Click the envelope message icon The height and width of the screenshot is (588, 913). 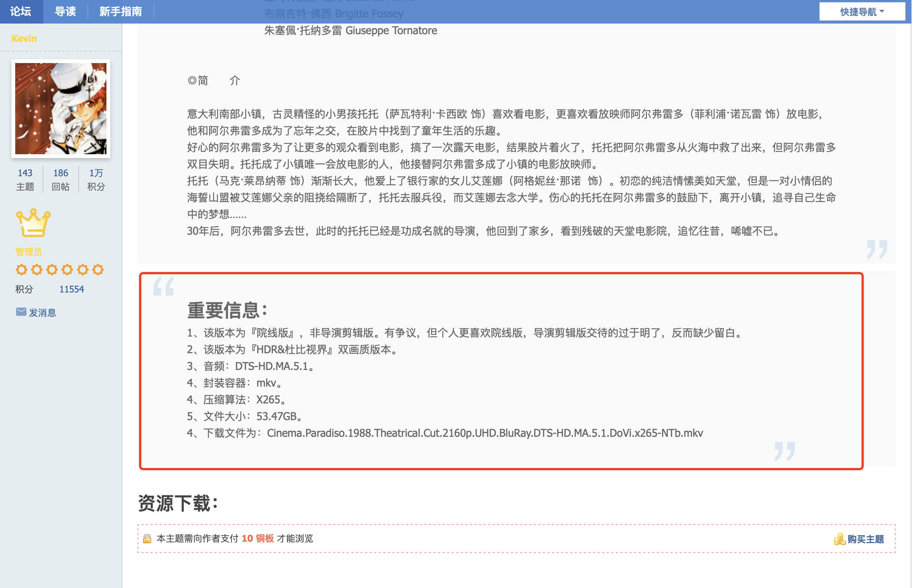point(21,312)
